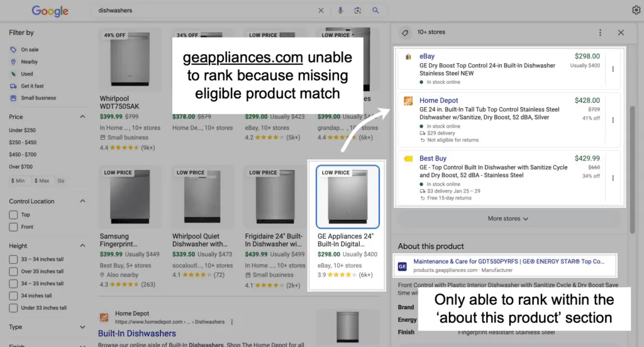Open the 10+ stores panel options menu
644x347 pixels.
coord(600,33)
